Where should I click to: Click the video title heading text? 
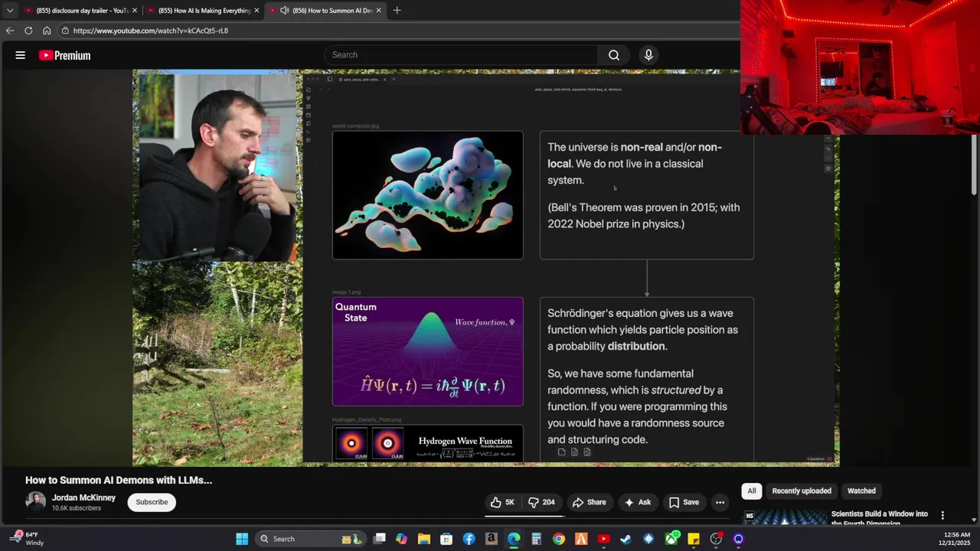point(119,480)
